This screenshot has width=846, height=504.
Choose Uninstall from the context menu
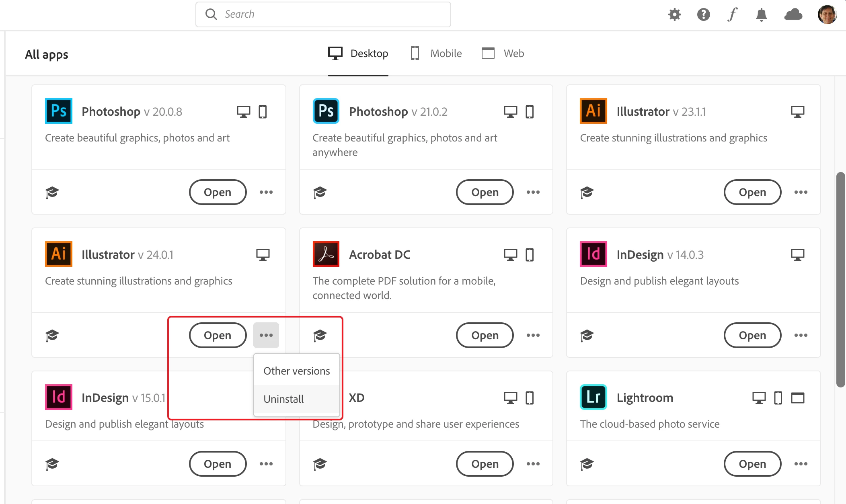pyautogui.click(x=283, y=399)
